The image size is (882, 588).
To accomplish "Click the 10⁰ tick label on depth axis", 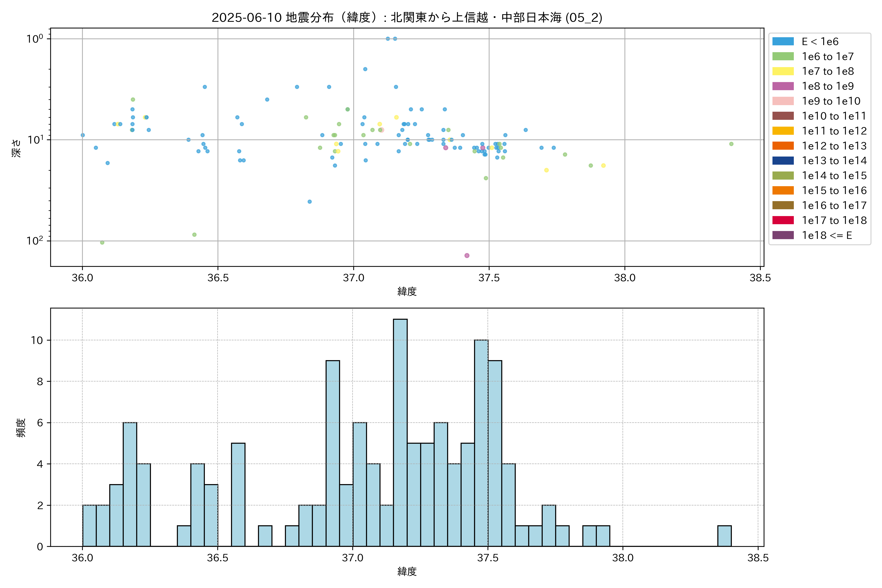I will point(35,39).
